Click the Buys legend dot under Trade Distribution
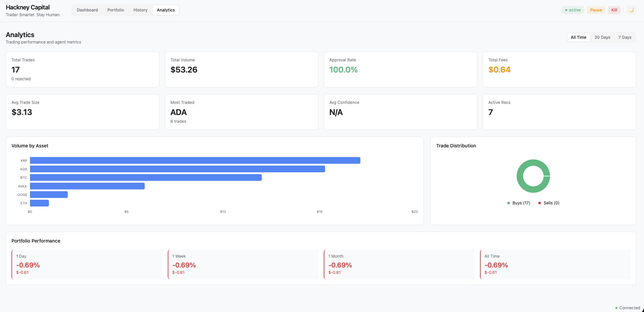The image size is (644, 312). pyautogui.click(x=509, y=203)
